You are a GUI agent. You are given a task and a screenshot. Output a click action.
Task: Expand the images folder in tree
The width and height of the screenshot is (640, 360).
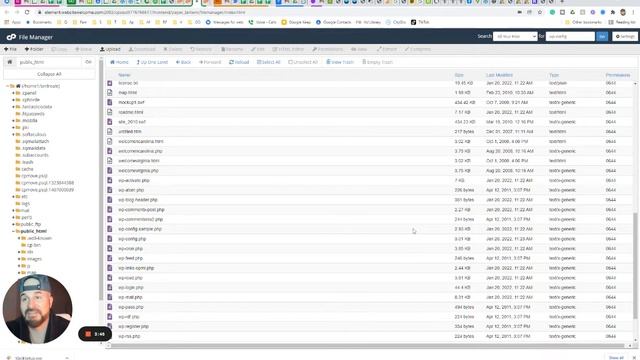click(x=19, y=259)
